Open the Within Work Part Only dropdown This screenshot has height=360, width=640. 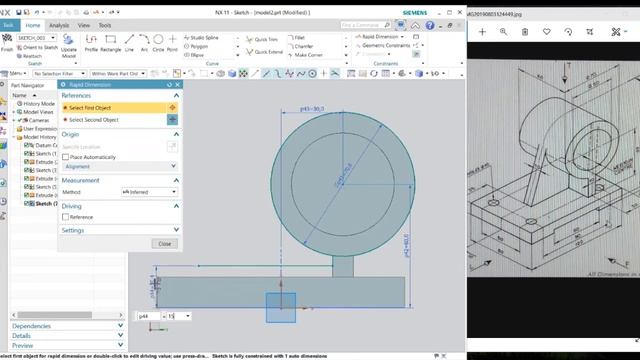pyautogui.click(x=118, y=73)
